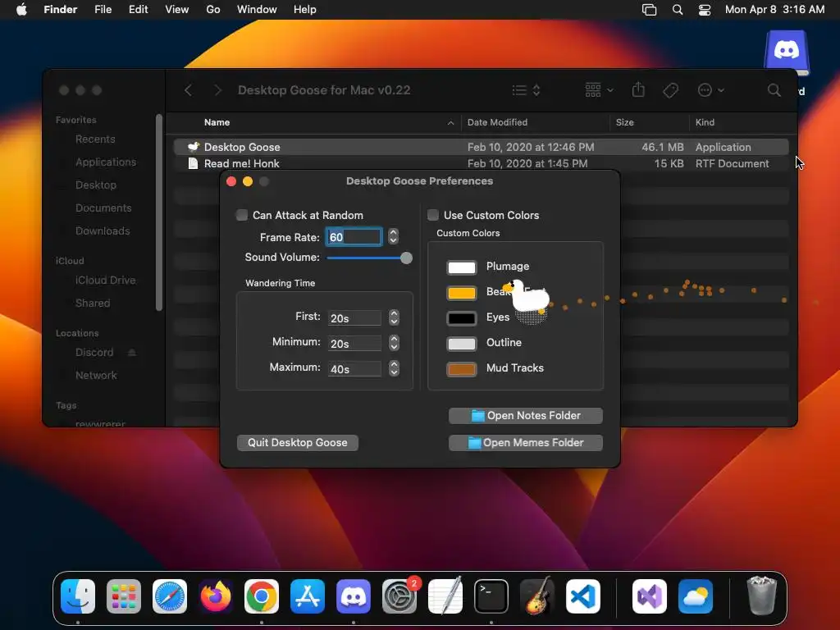Screen dimensions: 840x630
Task: Open the Discord volume on desktop
Action: click(x=787, y=53)
